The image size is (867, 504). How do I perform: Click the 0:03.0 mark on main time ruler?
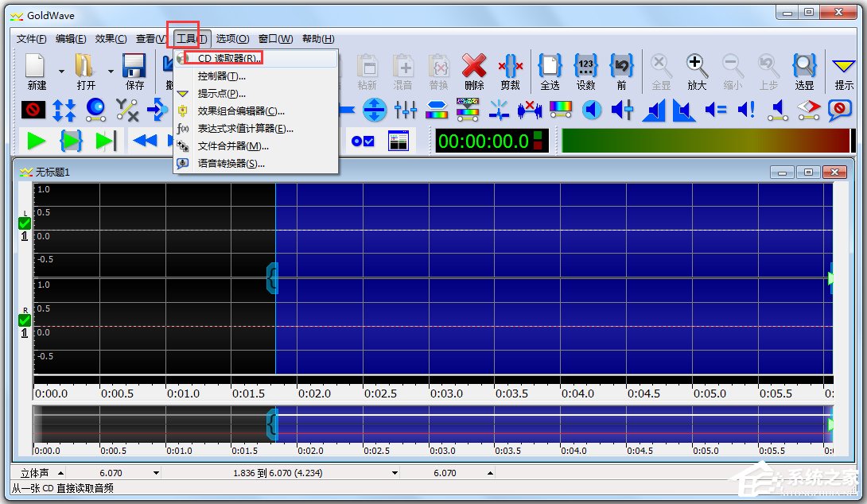tap(446, 394)
